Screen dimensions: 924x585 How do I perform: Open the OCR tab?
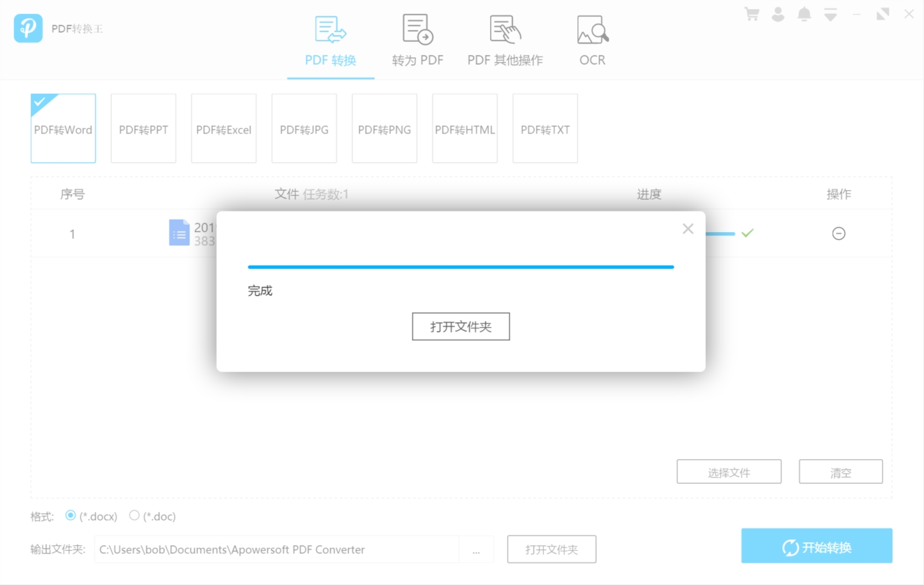tap(593, 42)
